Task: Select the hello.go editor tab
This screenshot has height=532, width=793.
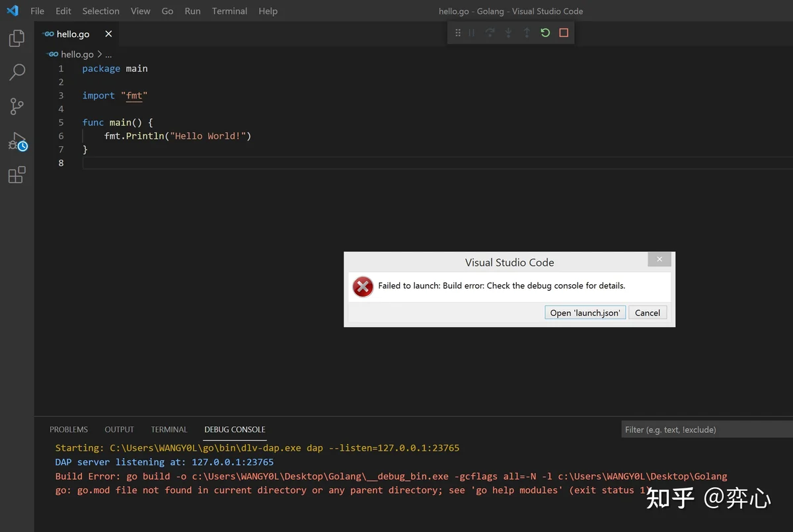Action: click(x=78, y=34)
